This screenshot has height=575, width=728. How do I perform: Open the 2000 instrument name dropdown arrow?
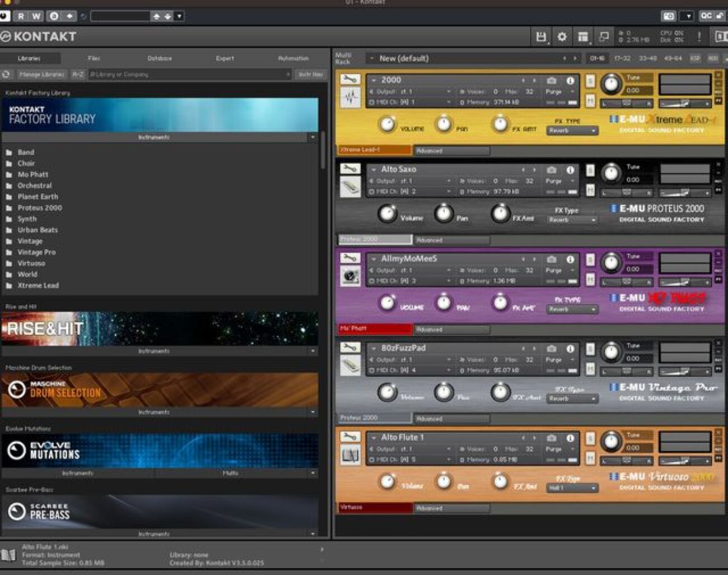(x=374, y=80)
